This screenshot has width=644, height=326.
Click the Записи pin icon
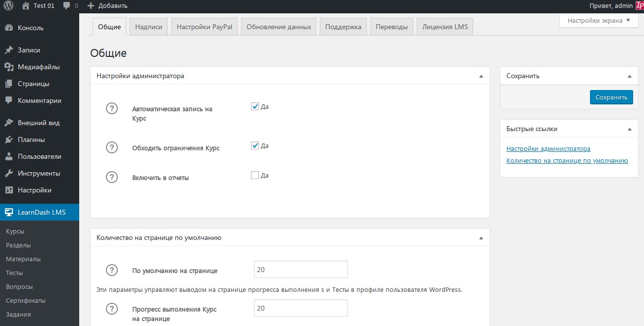[x=9, y=50]
